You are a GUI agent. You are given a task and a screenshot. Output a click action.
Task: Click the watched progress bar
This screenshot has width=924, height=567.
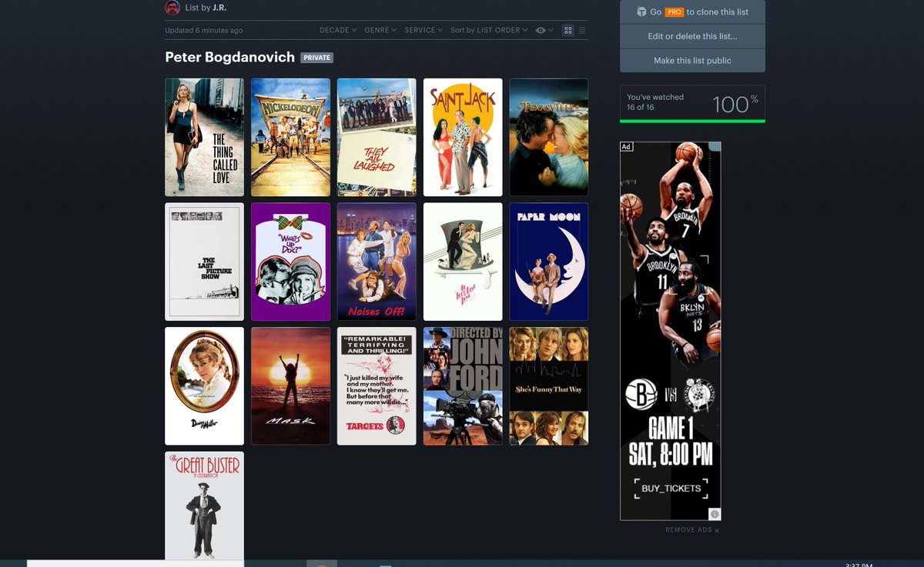click(x=692, y=121)
